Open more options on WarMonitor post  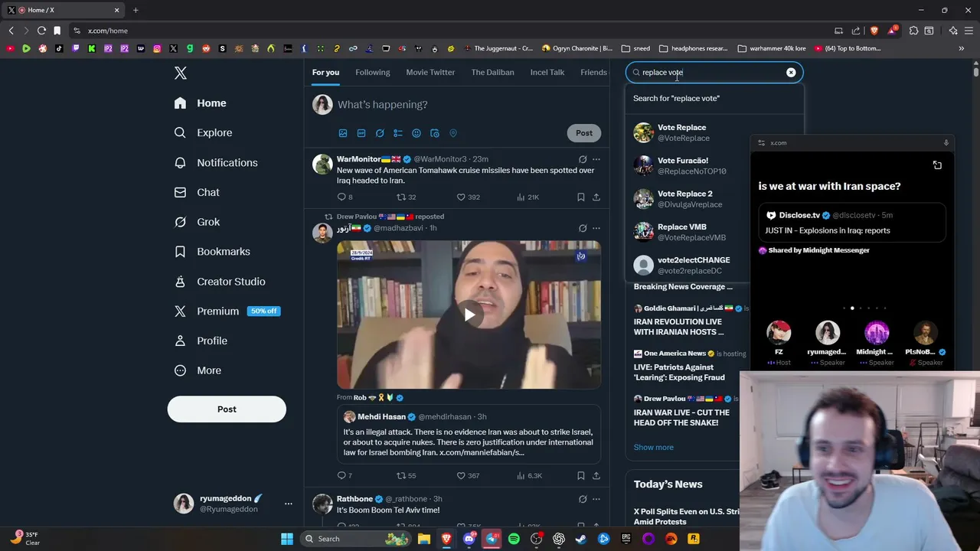(596, 159)
